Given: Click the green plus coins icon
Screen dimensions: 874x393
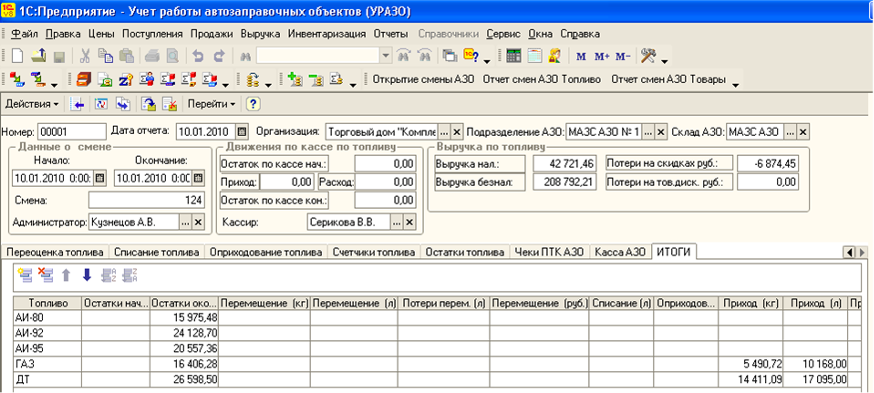Looking at the screenshot, I should 295,80.
